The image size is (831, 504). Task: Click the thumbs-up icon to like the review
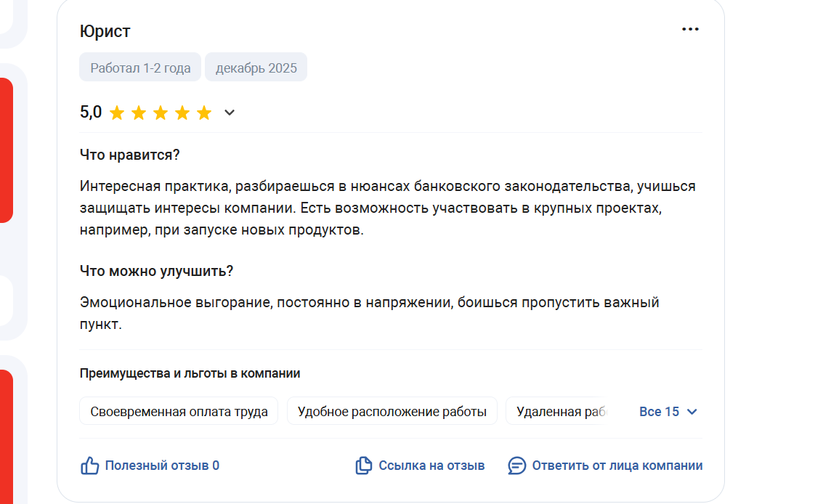click(x=89, y=466)
